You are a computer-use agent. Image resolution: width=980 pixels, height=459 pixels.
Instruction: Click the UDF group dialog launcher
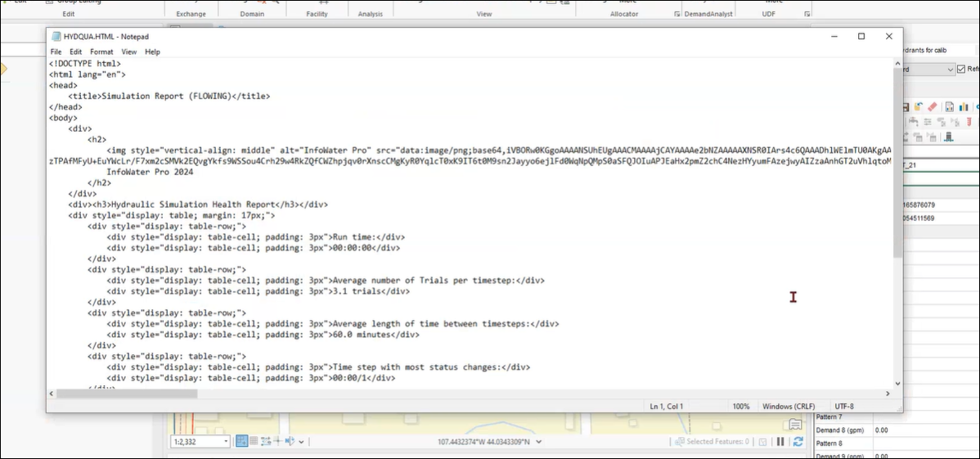click(807, 14)
